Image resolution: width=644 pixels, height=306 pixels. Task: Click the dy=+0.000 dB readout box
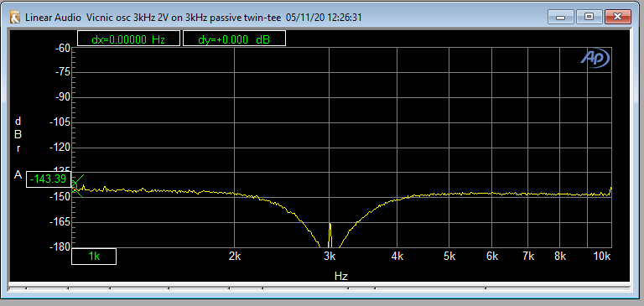pyautogui.click(x=234, y=39)
